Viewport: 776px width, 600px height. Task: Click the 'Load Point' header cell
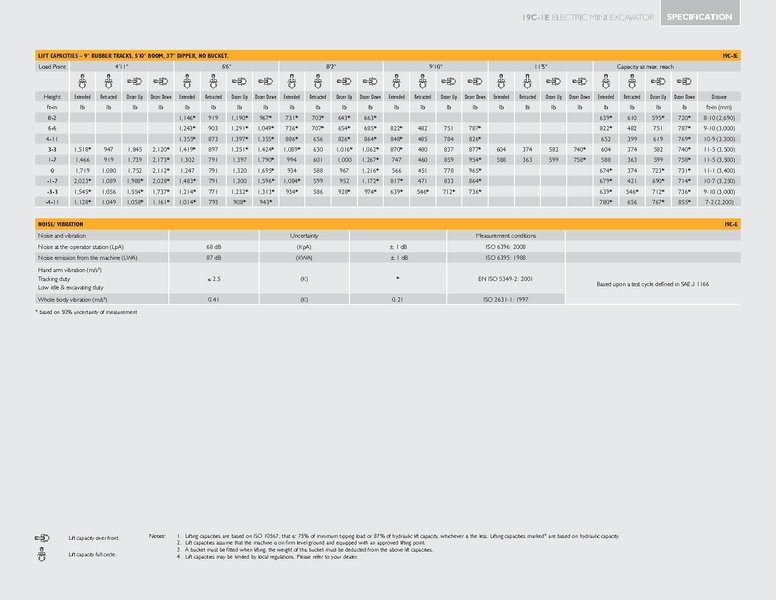(x=52, y=66)
